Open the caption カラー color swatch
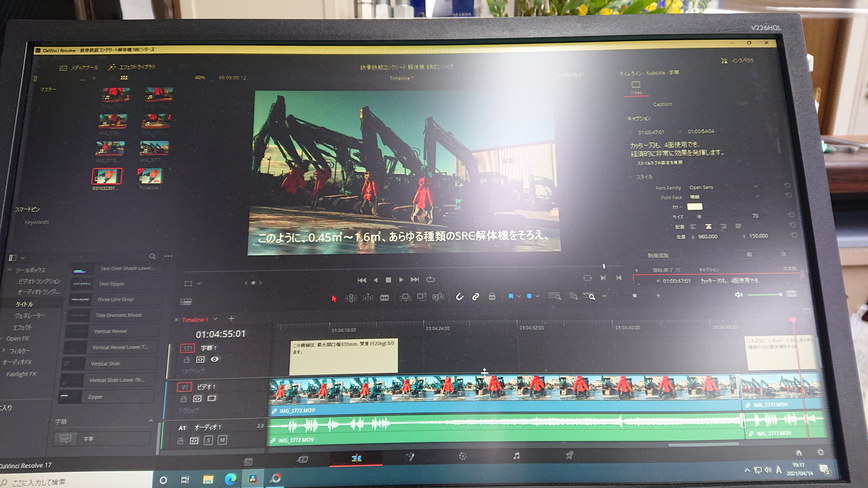Screen dimensions: 868x488 pos(695,207)
